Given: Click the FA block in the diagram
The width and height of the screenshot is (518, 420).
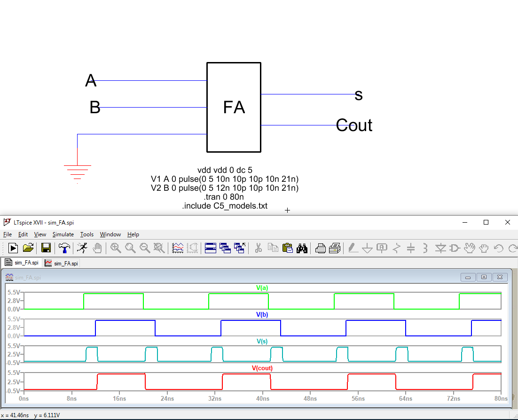Looking at the screenshot, I should tap(234, 107).
